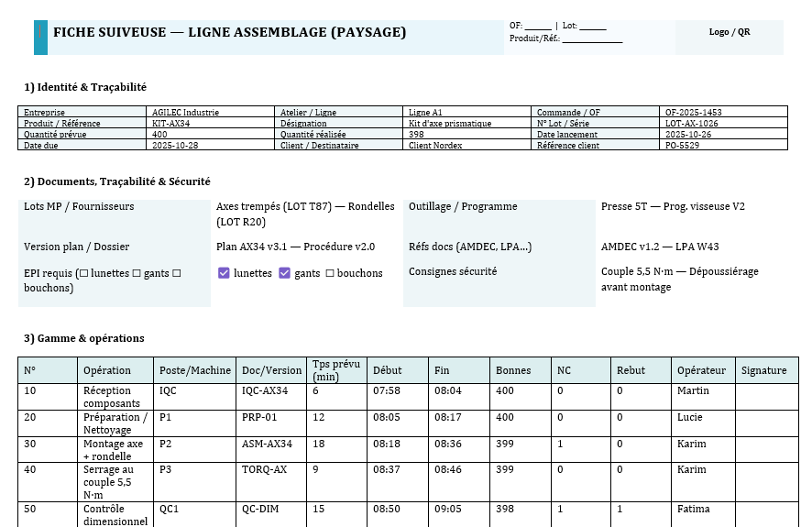Uncheck the checked gants checkbox
Screen dimensions: 812x527
(284, 273)
